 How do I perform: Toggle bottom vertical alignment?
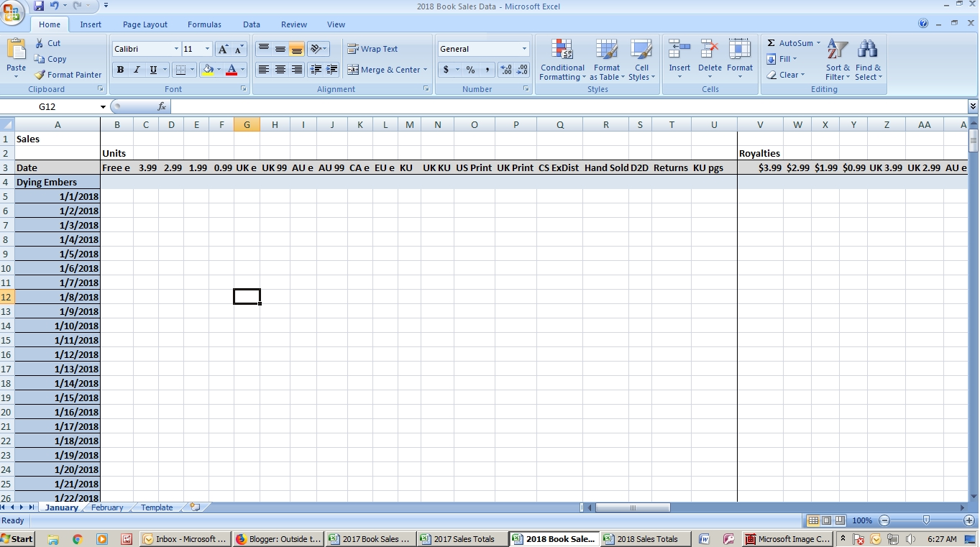pyautogui.click(x=296, y=49)
